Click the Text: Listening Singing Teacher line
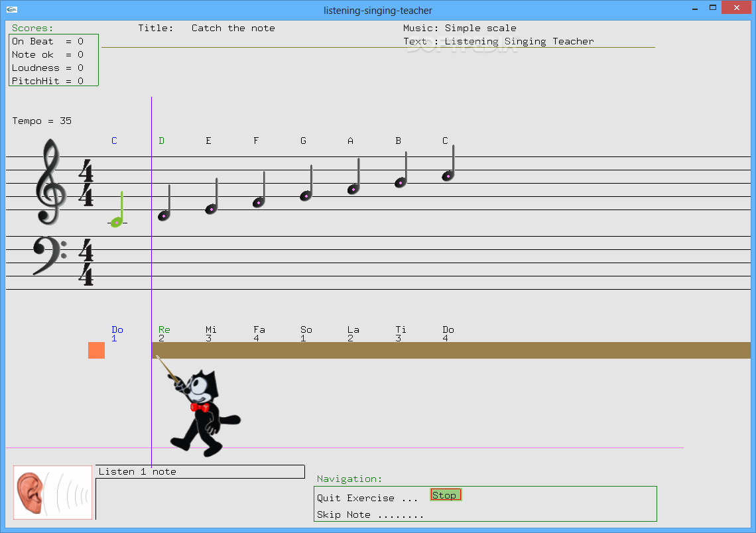Viewport: 756px width, 533px height. pyautogui.click(x=499, y=42)
